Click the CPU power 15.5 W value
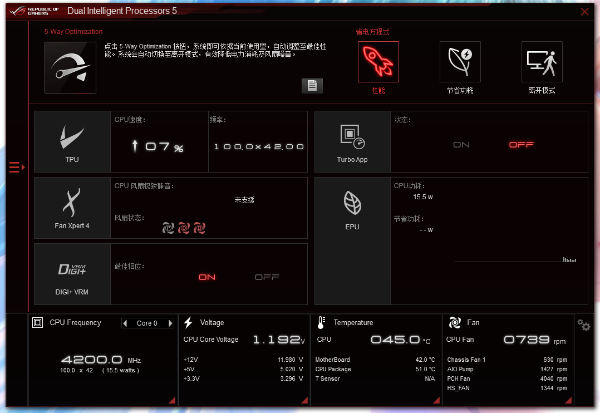 (423, 197)
